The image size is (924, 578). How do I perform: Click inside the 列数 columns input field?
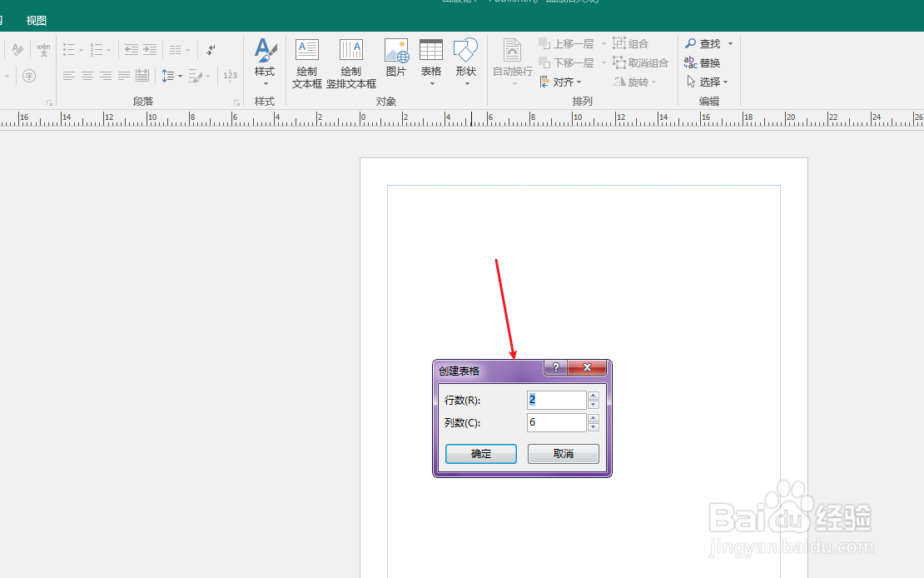pos(556,422)
